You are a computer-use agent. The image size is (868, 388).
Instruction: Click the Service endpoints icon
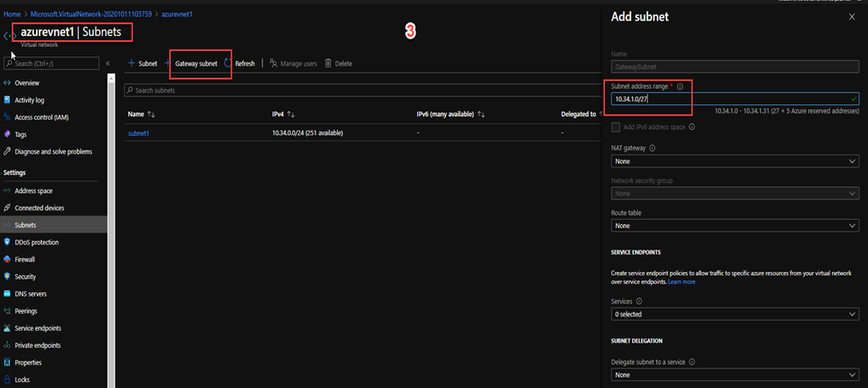tap(7, 328)
